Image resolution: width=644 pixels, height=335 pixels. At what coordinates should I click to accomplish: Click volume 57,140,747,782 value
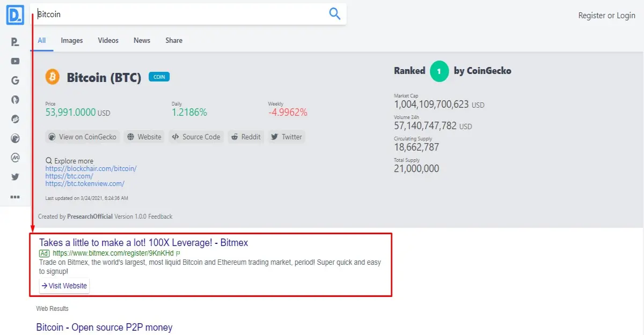click(x=433, y=126)
